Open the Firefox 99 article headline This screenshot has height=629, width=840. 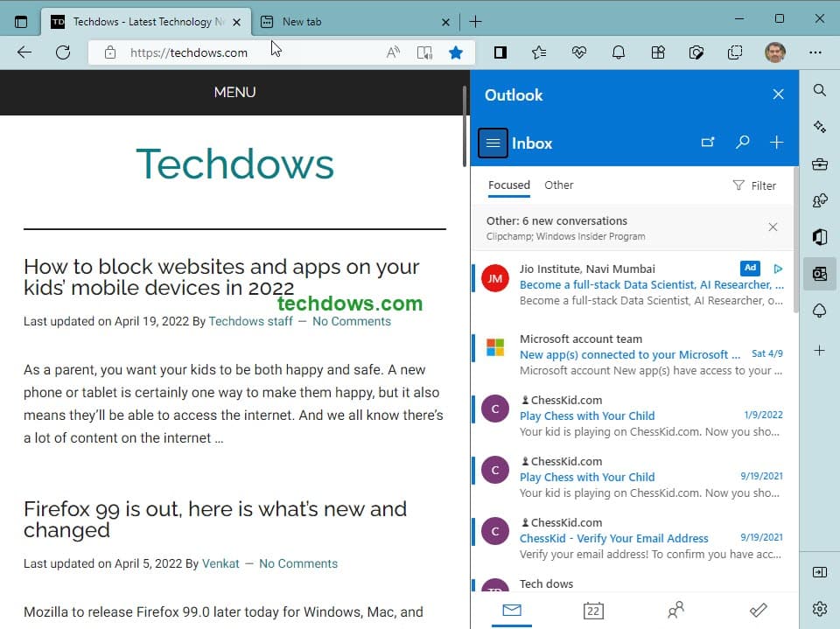coord(215,519)
